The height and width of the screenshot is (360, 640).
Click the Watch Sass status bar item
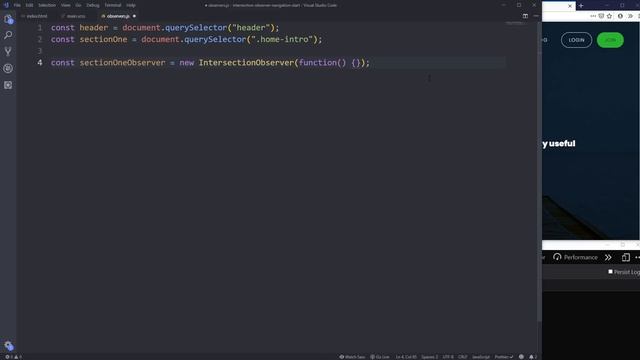point(352,357)
